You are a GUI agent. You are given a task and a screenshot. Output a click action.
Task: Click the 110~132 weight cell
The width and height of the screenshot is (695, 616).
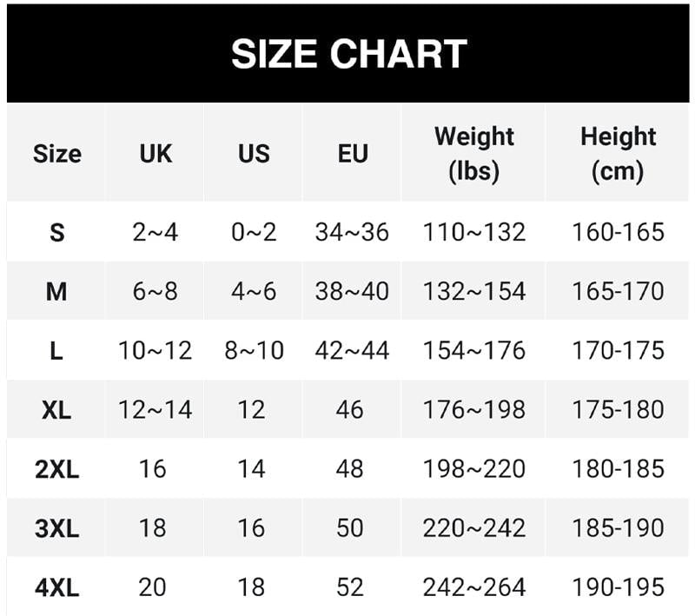click(x=473, y=232)
